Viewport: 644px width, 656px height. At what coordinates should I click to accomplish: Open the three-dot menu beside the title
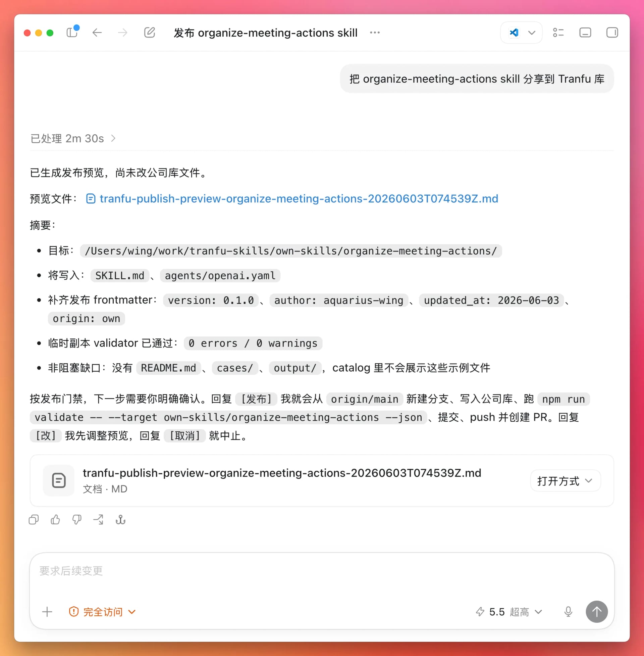[375, 33]
